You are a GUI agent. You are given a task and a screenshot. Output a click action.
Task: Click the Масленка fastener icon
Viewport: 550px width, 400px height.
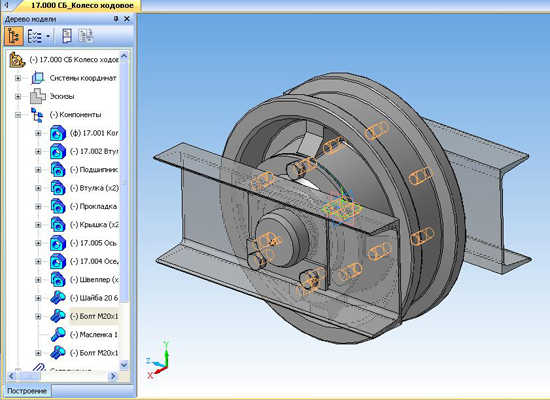coord(58,335)
